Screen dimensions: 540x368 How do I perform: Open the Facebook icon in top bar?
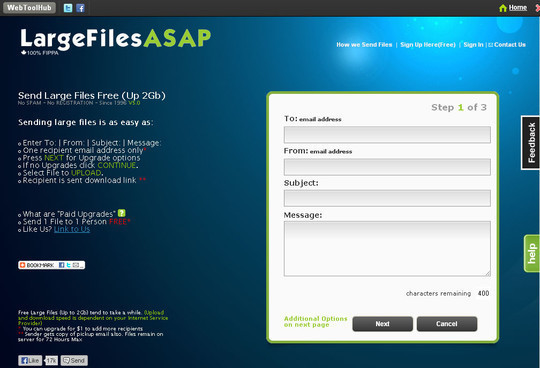tap(81, 8)
